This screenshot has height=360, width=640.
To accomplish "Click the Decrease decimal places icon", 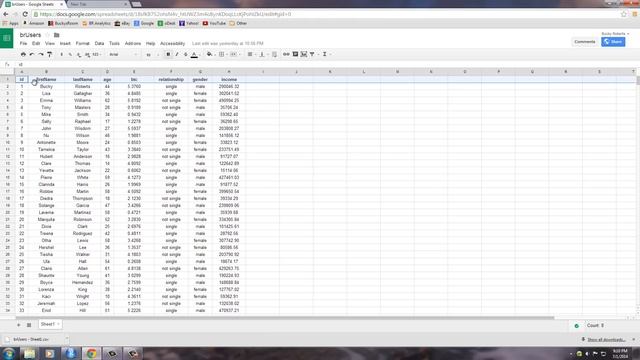I will [79, 54].
